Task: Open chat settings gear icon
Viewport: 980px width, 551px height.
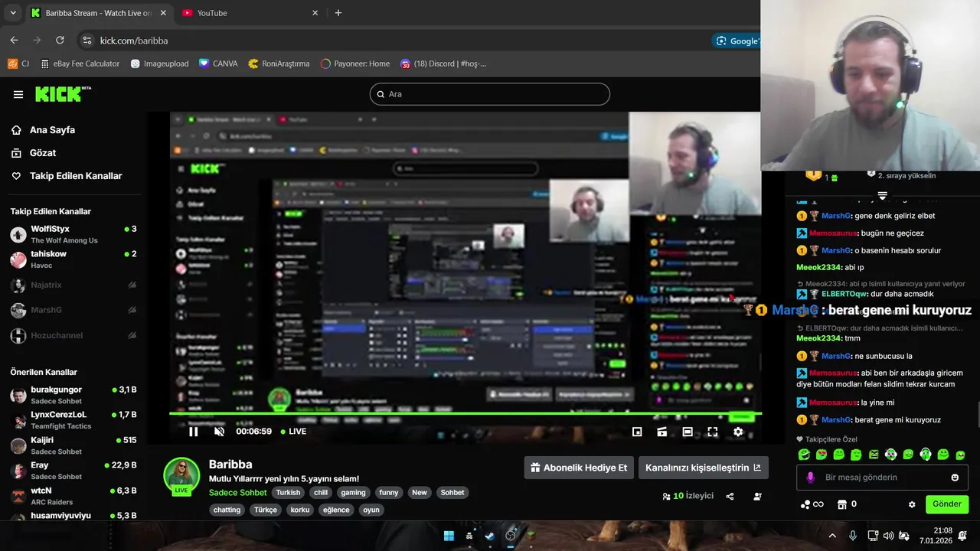Action: pos(912,505)
